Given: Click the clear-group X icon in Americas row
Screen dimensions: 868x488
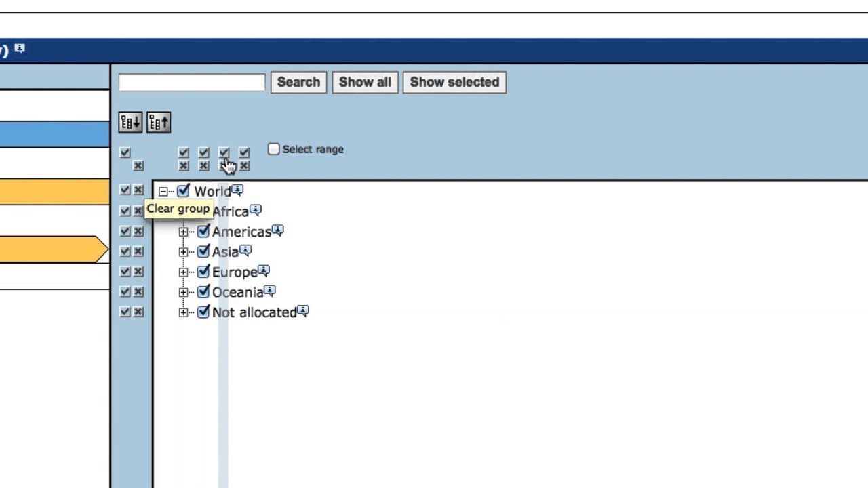Looking at the screenshot, I should (138, 231).
